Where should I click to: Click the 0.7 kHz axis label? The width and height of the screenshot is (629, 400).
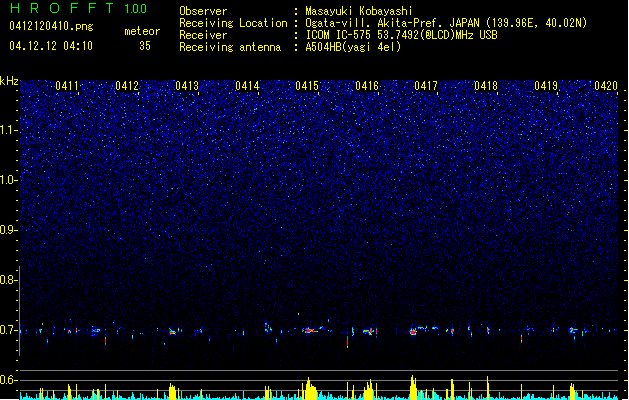(x=8, y=330)
